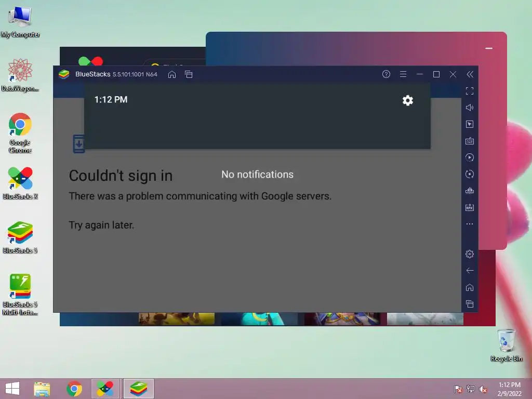Open the macro recorder sidebar icon
Screen dimensions: 532x399
point(470,191)
